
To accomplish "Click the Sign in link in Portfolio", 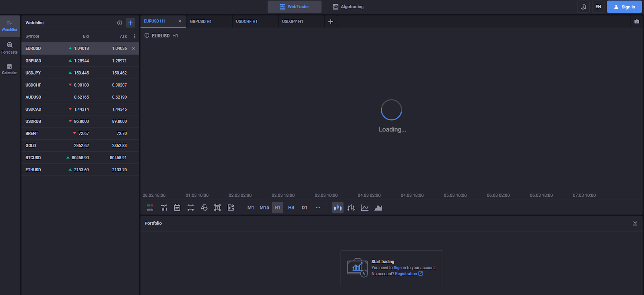I will tap(400, 268).
